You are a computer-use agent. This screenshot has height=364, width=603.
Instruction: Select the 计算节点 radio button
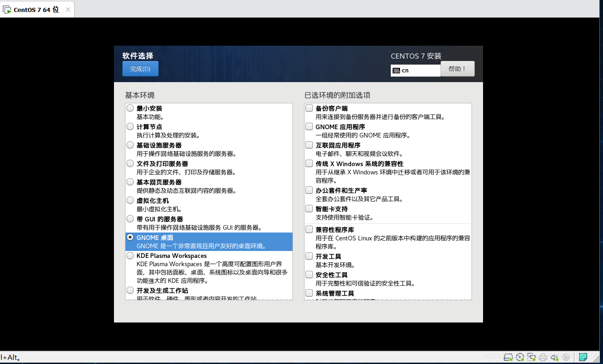tap(130, 126)
